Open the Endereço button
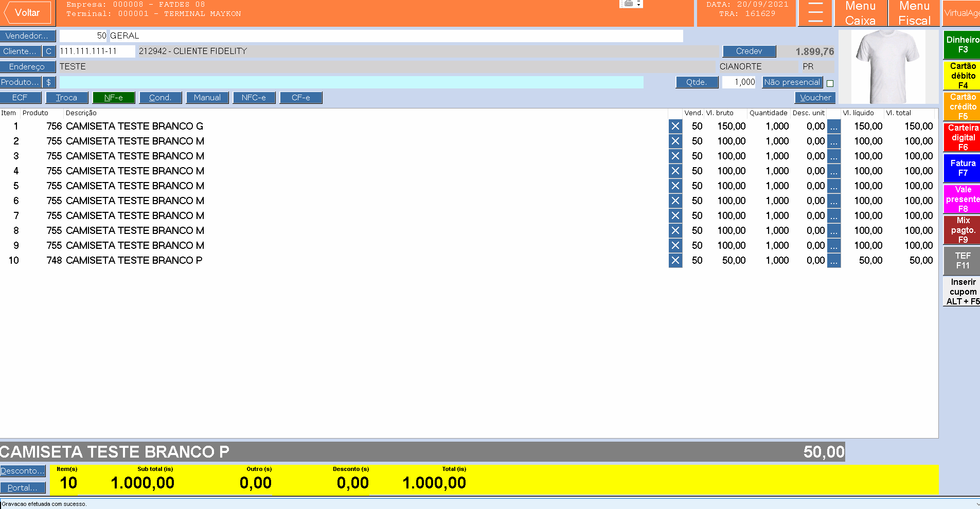 pyautogui.click(x=28, y=67)
